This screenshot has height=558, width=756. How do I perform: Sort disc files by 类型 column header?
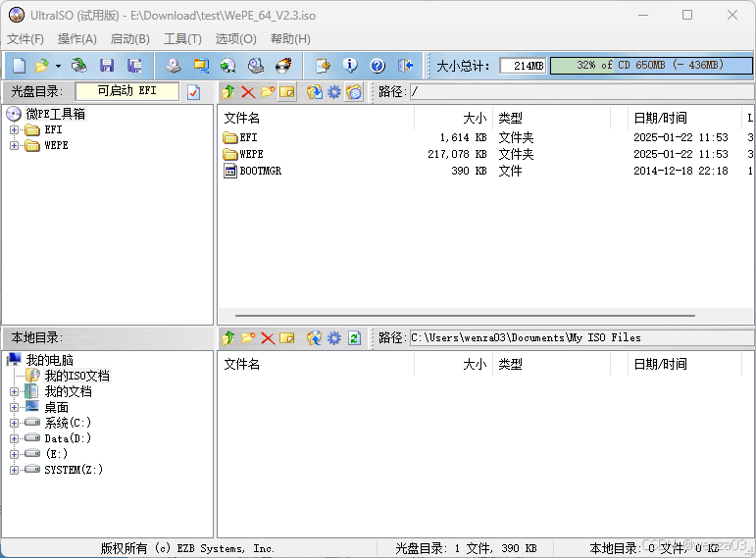coord(552,118)
